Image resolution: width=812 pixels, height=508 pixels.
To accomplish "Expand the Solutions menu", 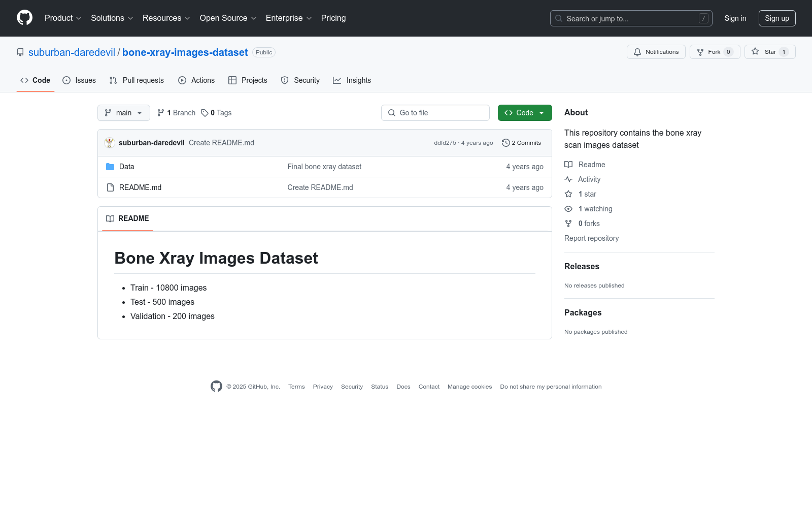I will pos(112,18).
